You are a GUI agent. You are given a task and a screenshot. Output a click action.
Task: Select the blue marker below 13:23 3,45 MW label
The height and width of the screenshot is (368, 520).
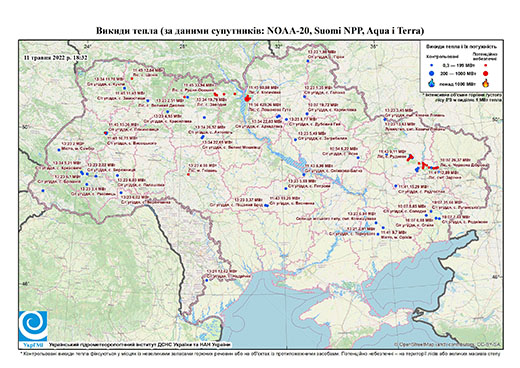point(385,119)
